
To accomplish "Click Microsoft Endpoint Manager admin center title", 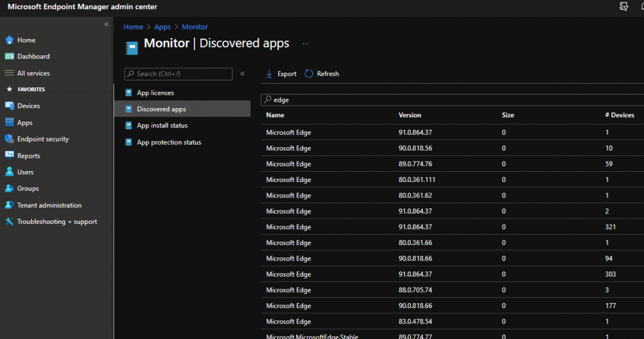I will click(82, 7).
